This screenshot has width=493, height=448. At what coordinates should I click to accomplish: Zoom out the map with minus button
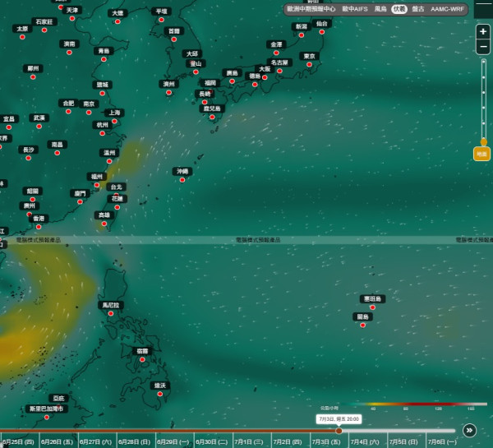483,47
